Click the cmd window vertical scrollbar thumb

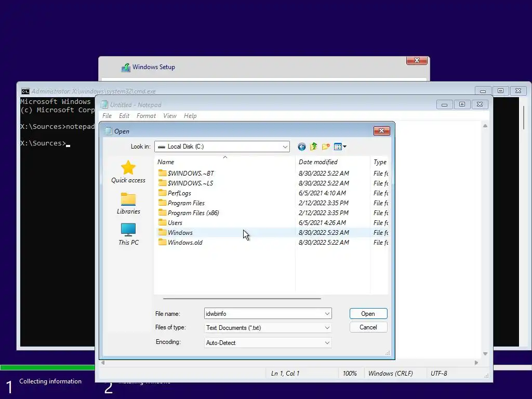pos(524,117)
